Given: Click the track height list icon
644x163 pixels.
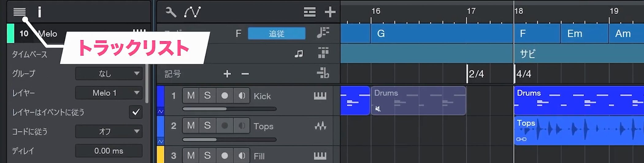Looking at the screenshot, I should (x=310, y=12).
